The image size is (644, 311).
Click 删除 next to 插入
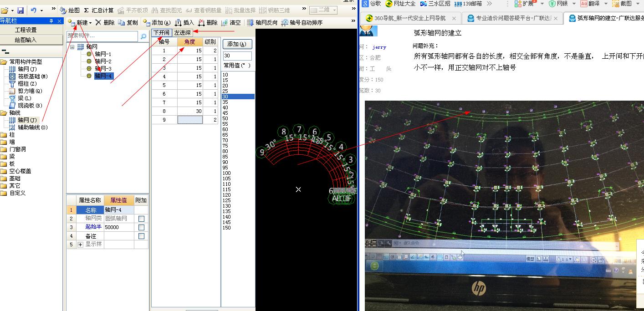208,22
